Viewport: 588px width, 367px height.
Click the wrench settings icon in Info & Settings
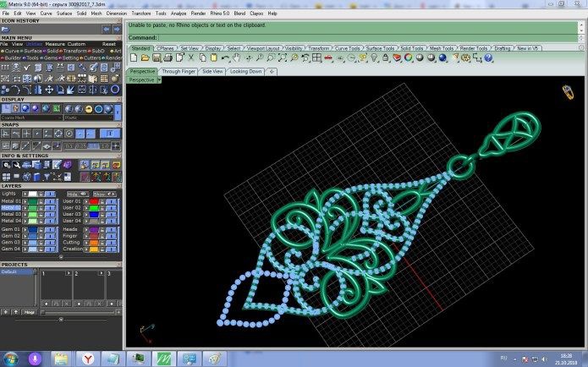17,165
